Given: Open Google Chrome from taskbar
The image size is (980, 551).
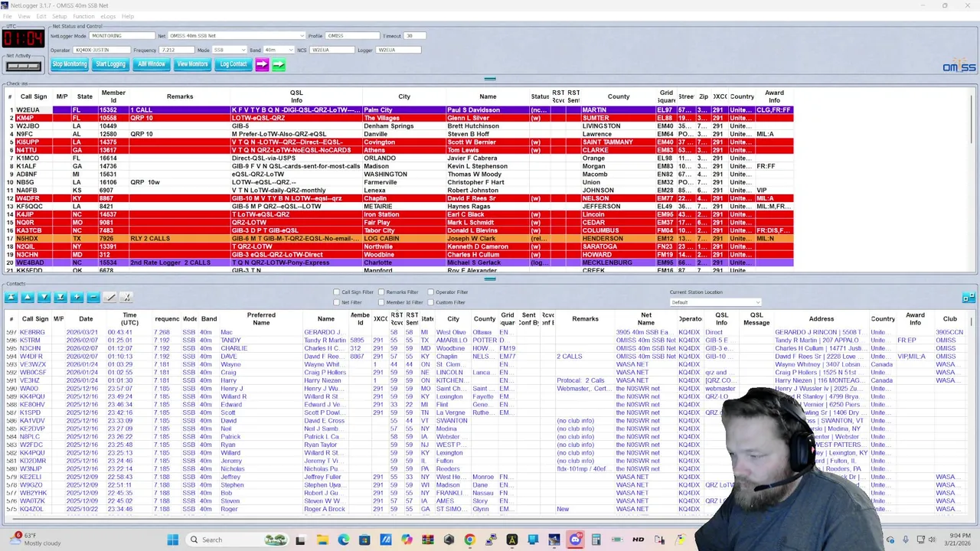Looking at the screenshot, I should [469, 540].
